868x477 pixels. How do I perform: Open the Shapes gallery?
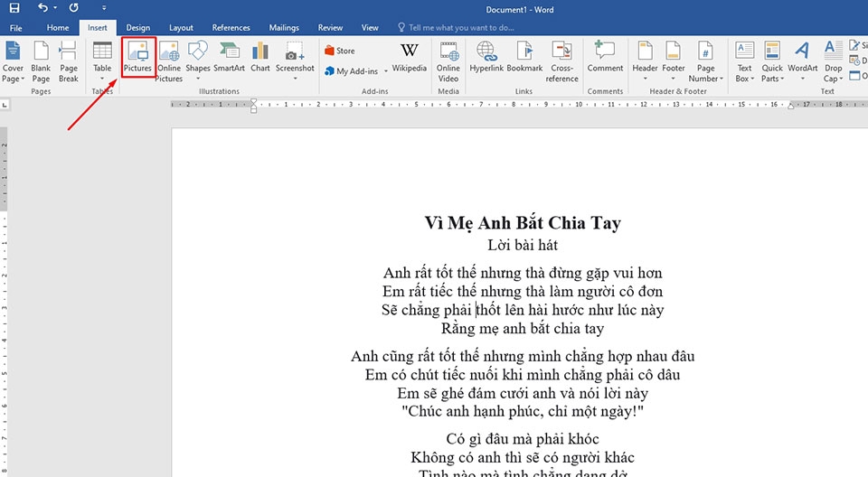tap(198, 62)
